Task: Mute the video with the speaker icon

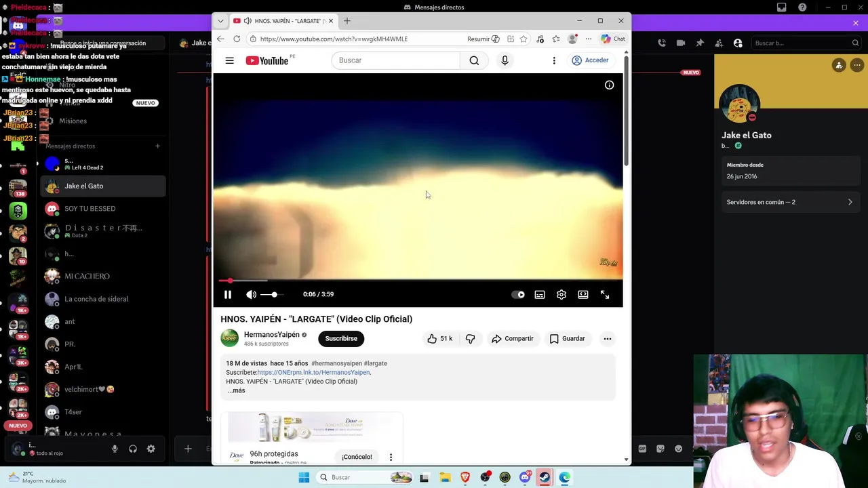Action: (251, 295)
